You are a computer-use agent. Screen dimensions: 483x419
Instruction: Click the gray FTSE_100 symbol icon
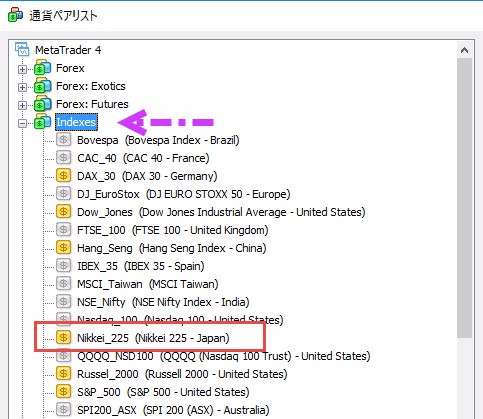(x=63, y=230)
